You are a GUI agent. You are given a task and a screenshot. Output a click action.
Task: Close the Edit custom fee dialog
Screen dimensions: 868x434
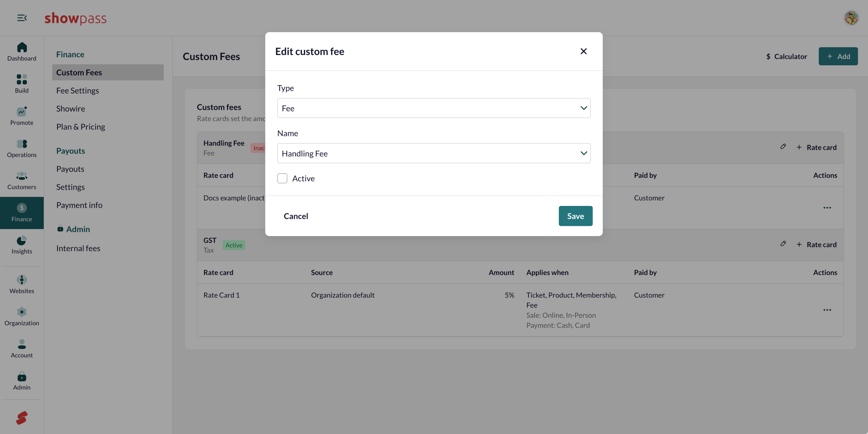584,51
